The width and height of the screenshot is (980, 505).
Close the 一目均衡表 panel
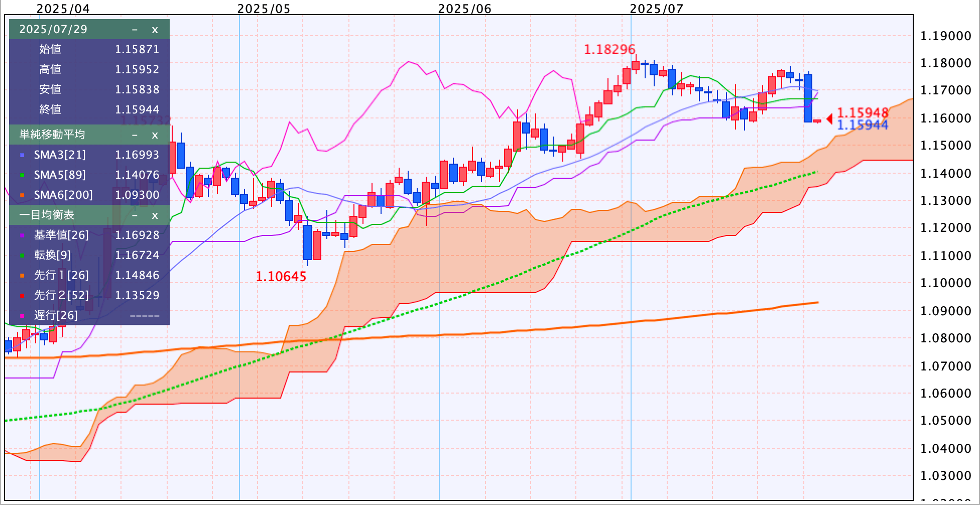click(155, 215)
